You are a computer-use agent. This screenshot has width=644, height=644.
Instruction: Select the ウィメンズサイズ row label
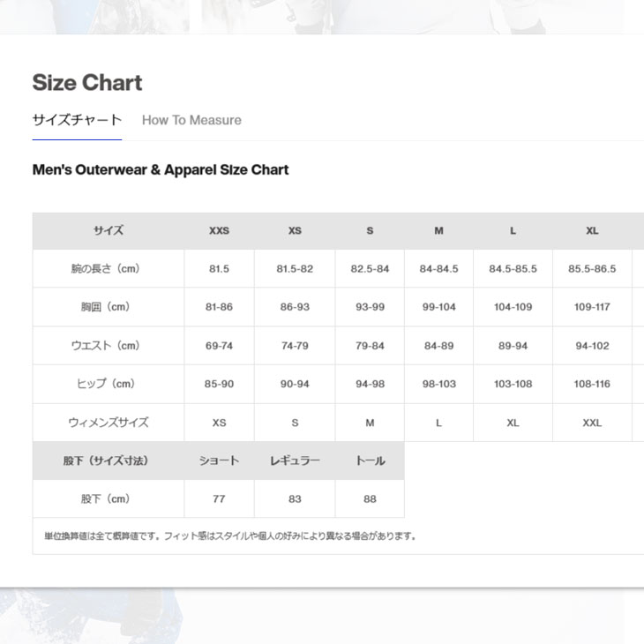point(109,423)
